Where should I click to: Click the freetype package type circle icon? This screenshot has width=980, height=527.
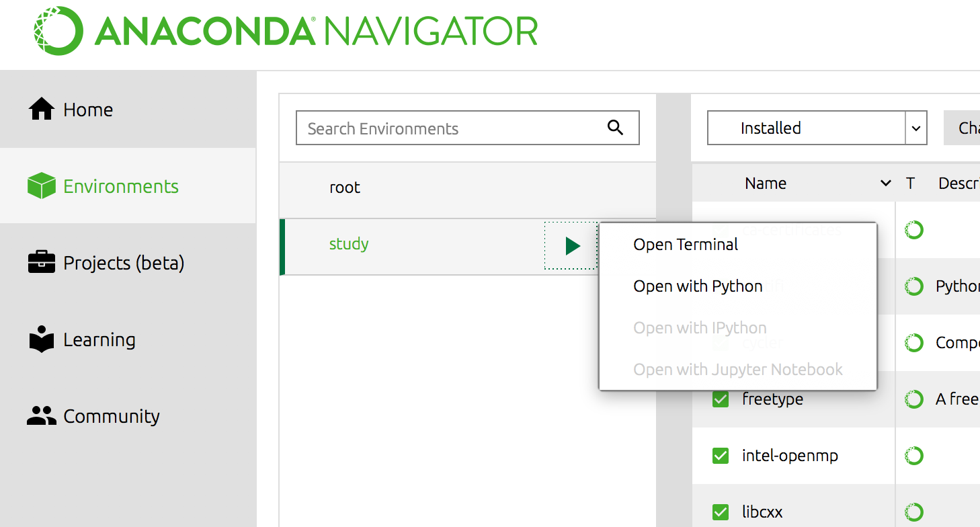pos(914,399)
